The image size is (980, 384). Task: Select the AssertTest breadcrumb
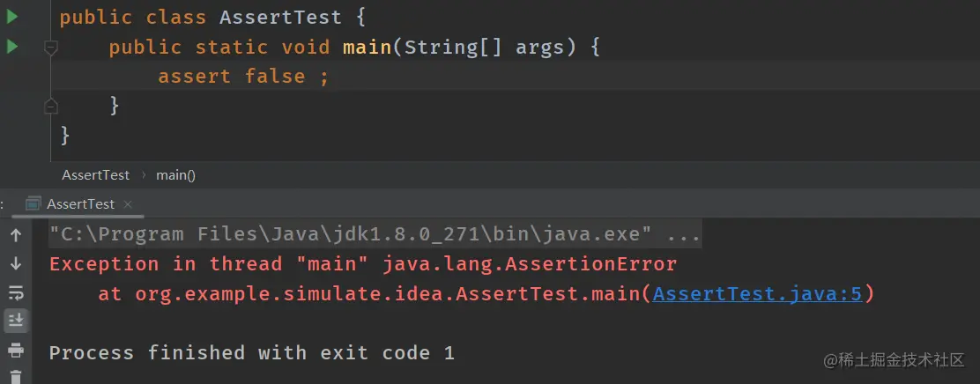[96, 175]
